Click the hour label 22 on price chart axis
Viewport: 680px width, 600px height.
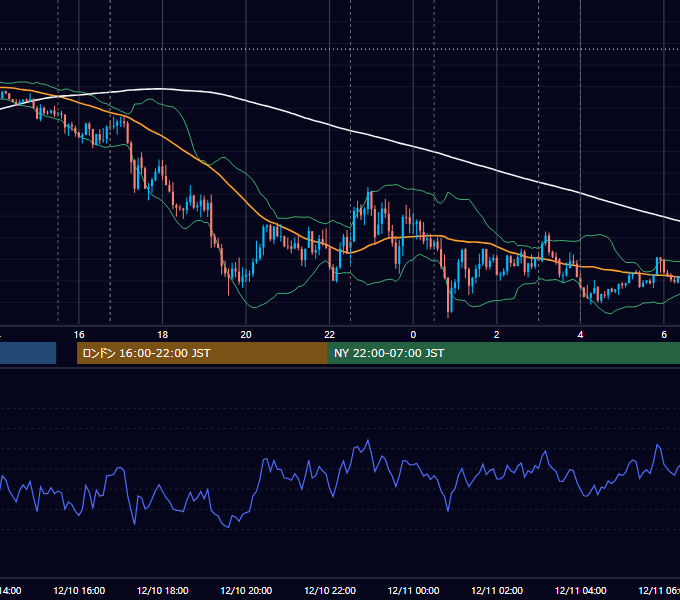point(330,335)
